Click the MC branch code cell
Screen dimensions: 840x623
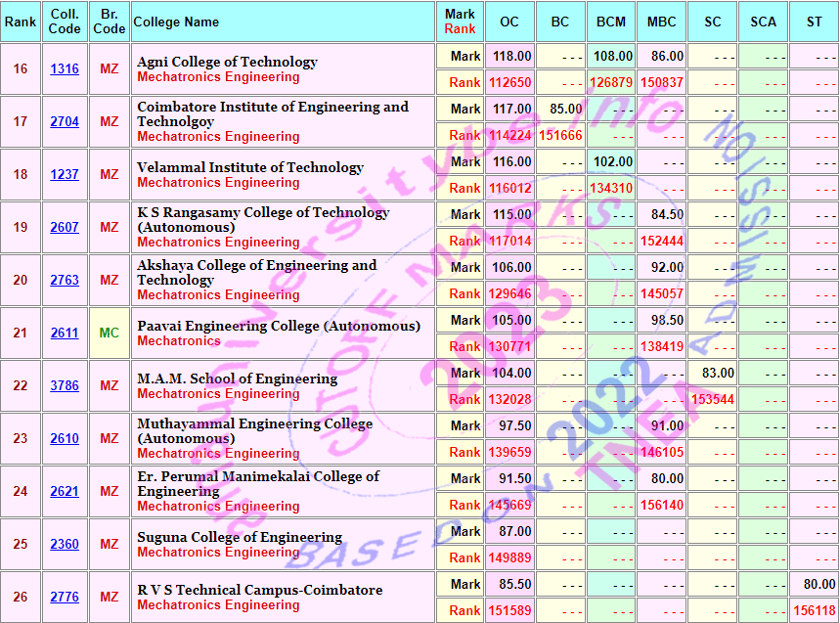coord(109,334)
